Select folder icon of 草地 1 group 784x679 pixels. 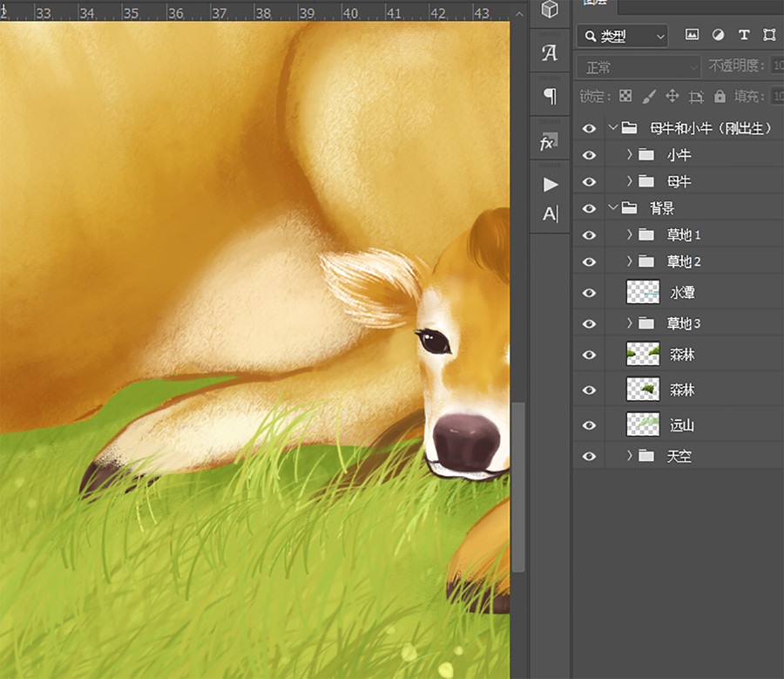[x=646, y=234]
